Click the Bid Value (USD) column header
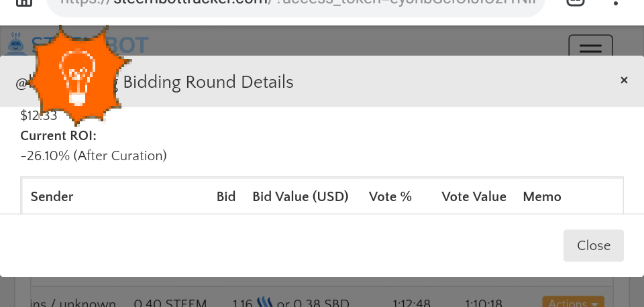Screen dimensions: 644x307 click(x=301, y=196)
